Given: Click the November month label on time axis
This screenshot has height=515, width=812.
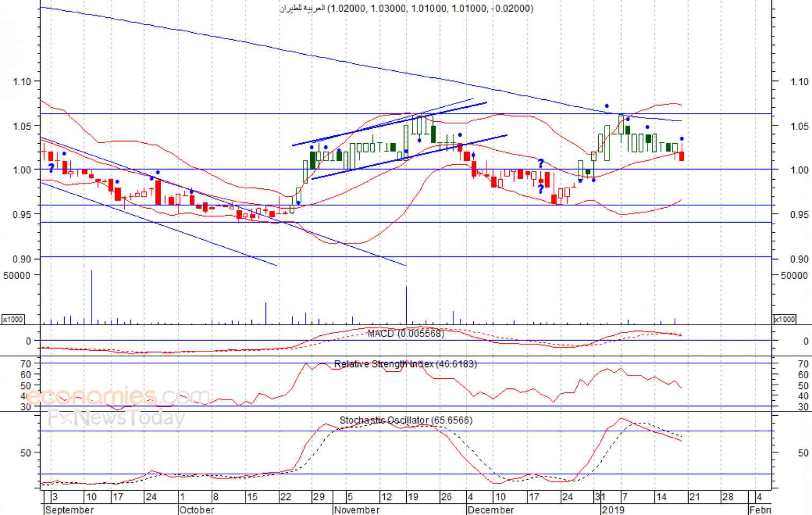Looking at the screenshot, I should click(x=356, y=510).
